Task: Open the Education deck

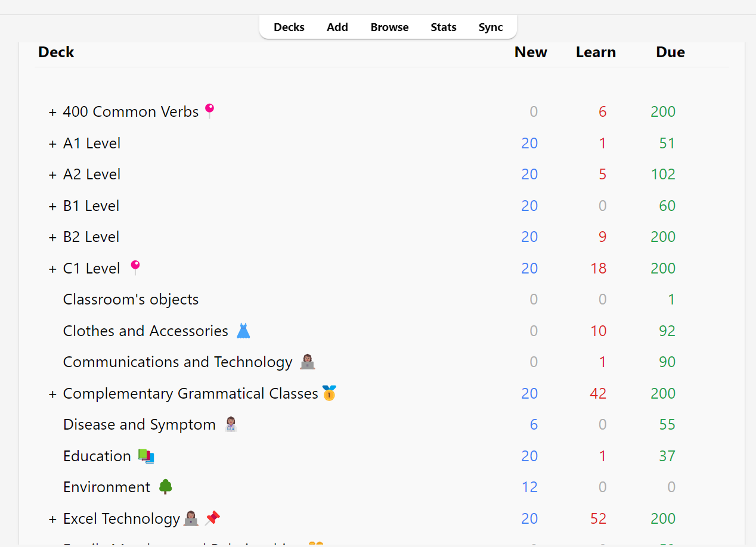Action: tap(97, 456)
